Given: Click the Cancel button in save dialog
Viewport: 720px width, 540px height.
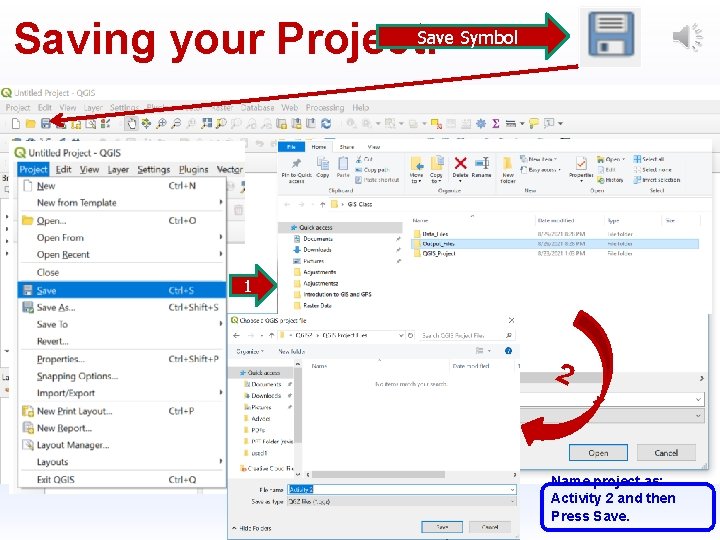Looking at the screenshot, I should 490,527.
